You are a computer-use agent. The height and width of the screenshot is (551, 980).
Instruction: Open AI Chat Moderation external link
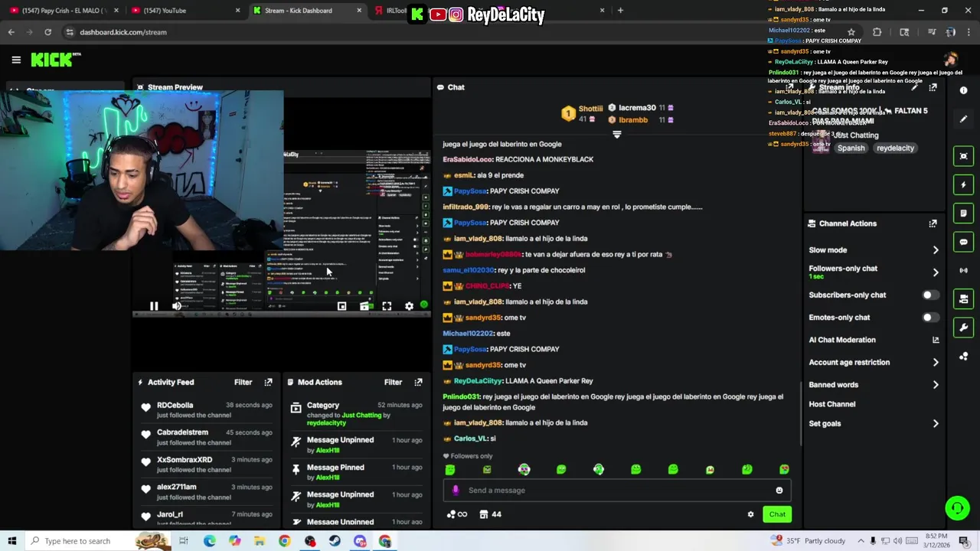pos(935,340)
